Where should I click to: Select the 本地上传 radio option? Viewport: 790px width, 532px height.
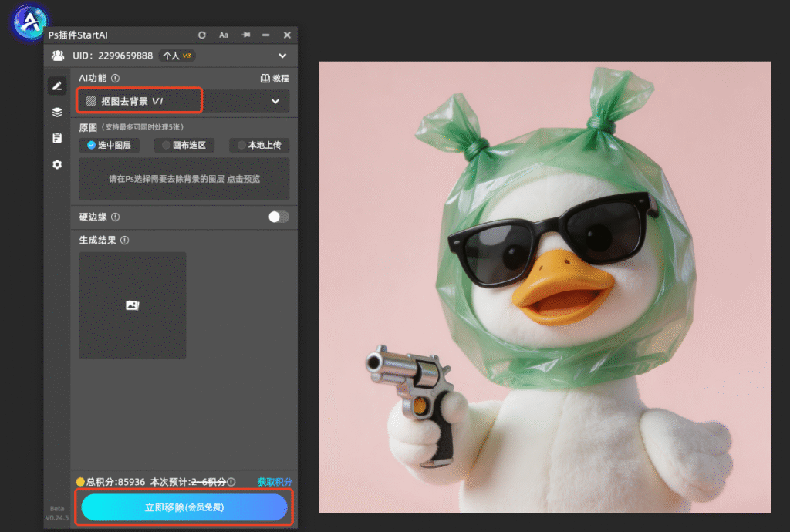click(x=259, y=145)
